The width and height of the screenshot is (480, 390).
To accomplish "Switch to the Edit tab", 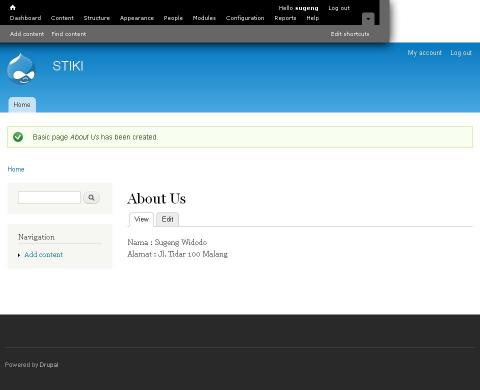I will (x=167, y=219).
